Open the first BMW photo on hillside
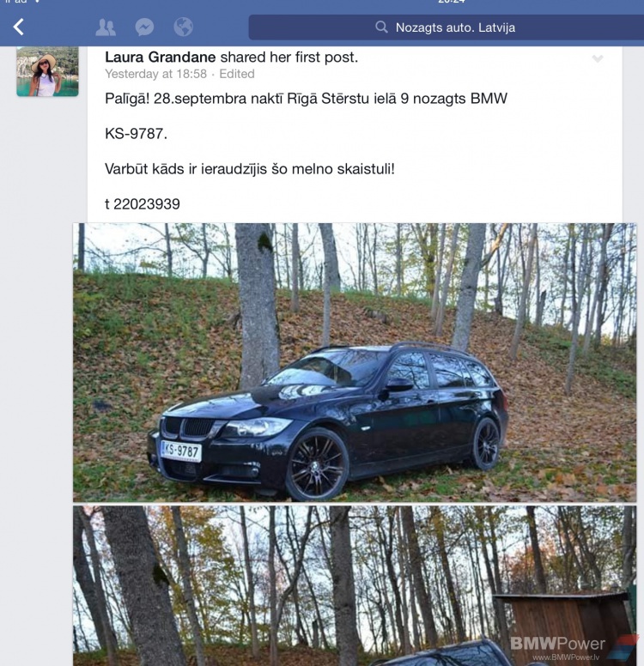Screen dimensions: 644x666 click(x=355, y=362)
